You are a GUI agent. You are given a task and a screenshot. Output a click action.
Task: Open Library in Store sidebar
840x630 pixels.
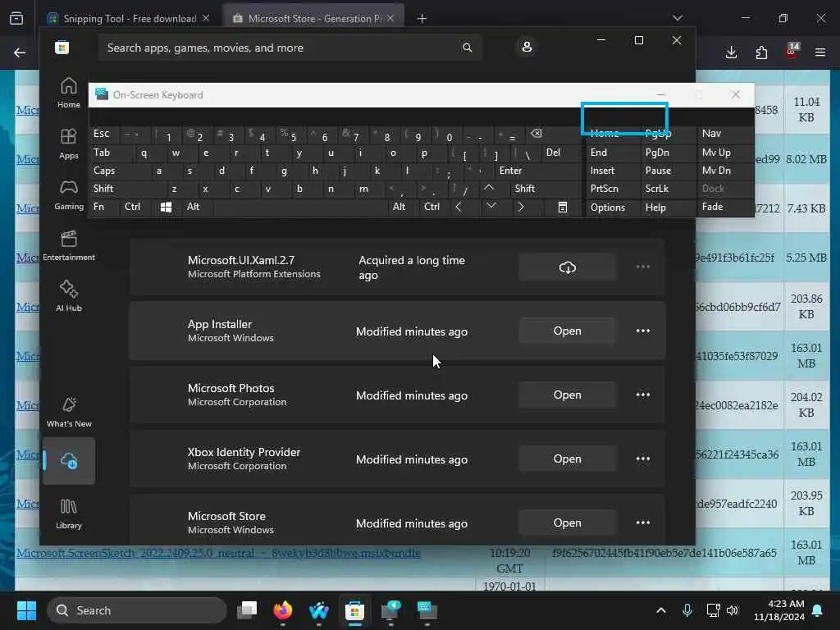pyautogui.click(x=69, y=514)
